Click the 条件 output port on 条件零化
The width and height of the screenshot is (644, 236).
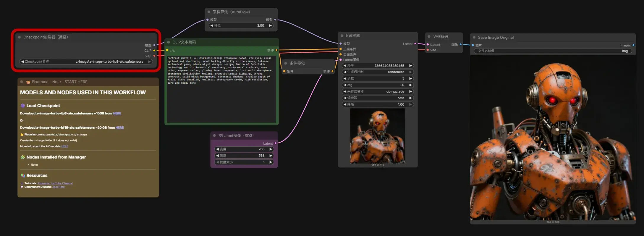coord(332,71)
